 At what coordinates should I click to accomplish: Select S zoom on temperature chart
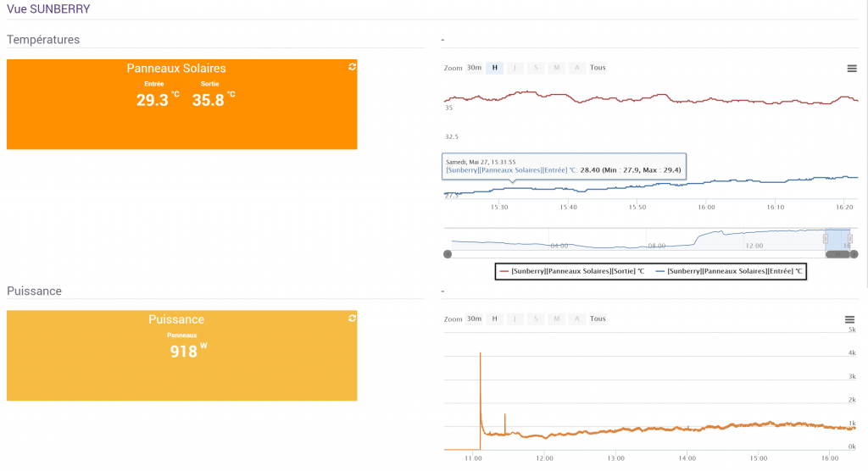(536, 68)
